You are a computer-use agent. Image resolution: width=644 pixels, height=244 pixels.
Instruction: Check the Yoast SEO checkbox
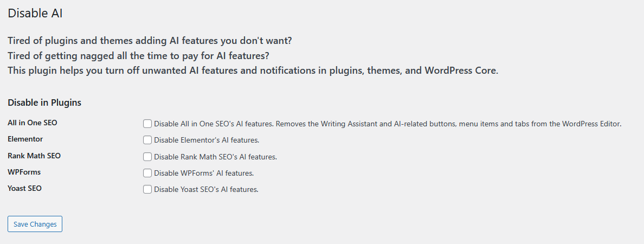point(147,189)
